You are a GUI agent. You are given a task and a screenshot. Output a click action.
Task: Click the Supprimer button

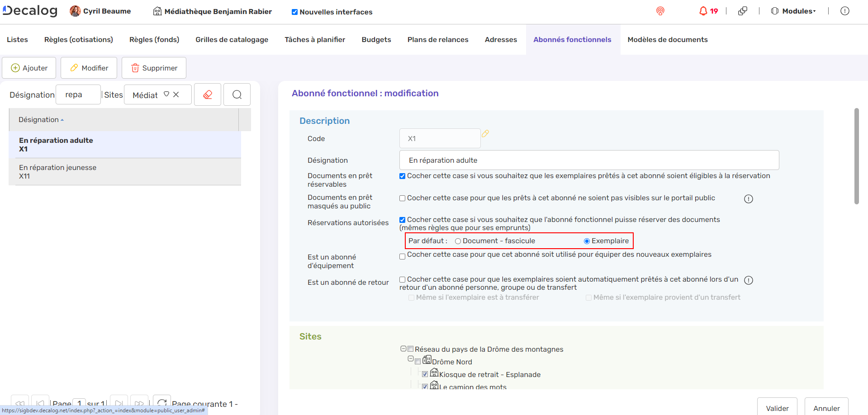pos(154,68)
